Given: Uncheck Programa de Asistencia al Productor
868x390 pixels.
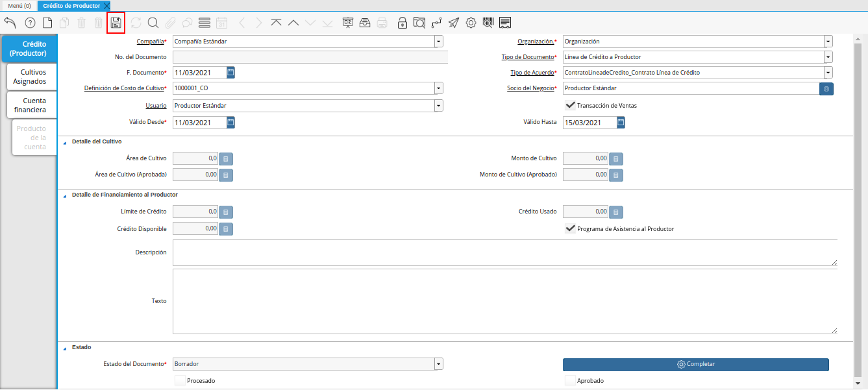Looking at the screenshot, I should [x=571, y=228].
